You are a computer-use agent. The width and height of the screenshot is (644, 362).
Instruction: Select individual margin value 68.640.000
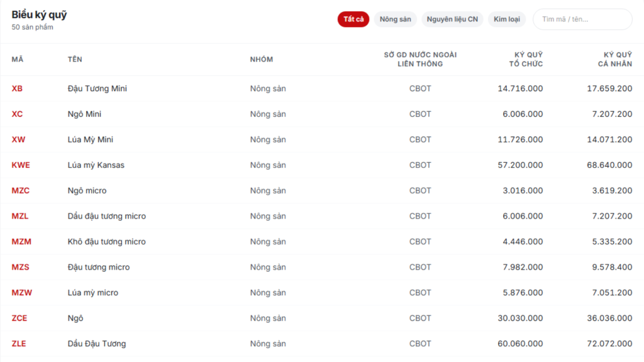point(609,165)
